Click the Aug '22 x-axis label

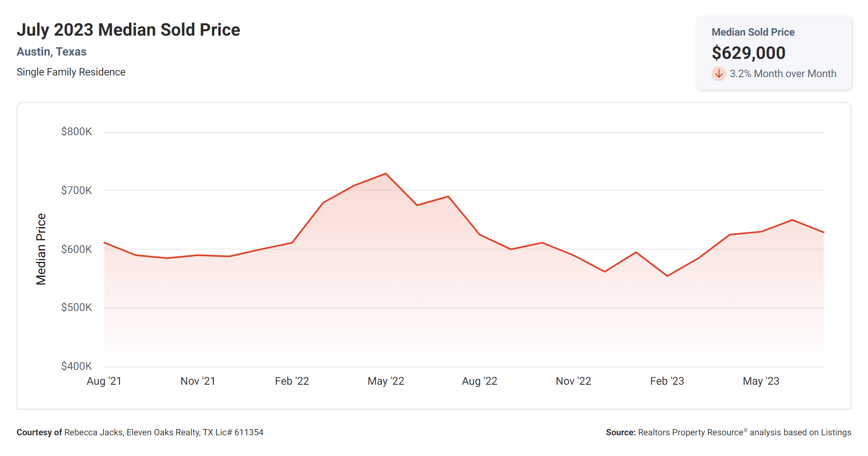tap(480, 381)
